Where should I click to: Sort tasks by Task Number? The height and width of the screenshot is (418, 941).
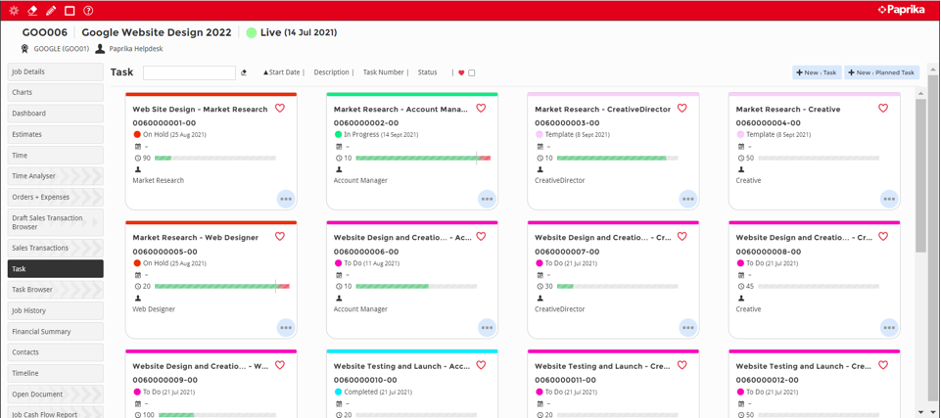pyautogui.click(x=384, y=73)
